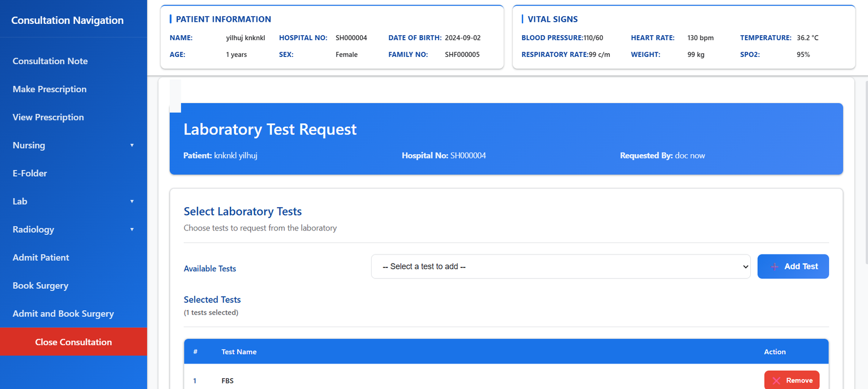Open the View Prescription page
The image size is (868, 389).
coord(48,117)
